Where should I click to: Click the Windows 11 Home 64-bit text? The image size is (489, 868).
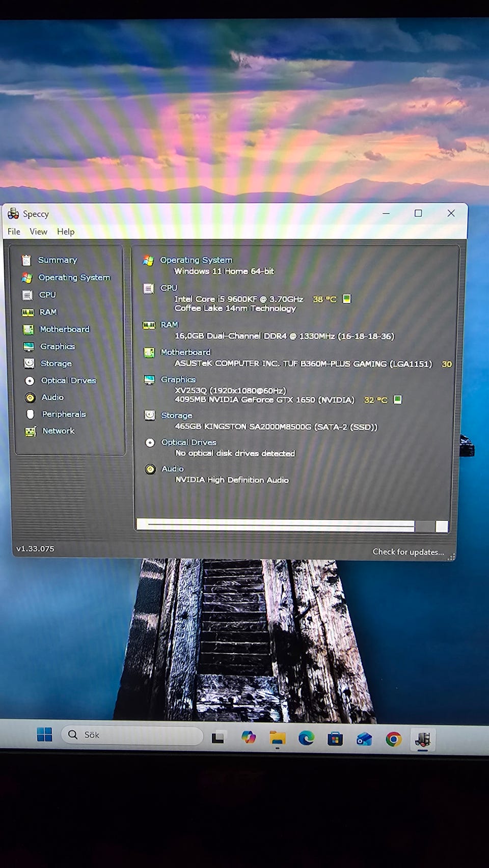pos(224,271)
